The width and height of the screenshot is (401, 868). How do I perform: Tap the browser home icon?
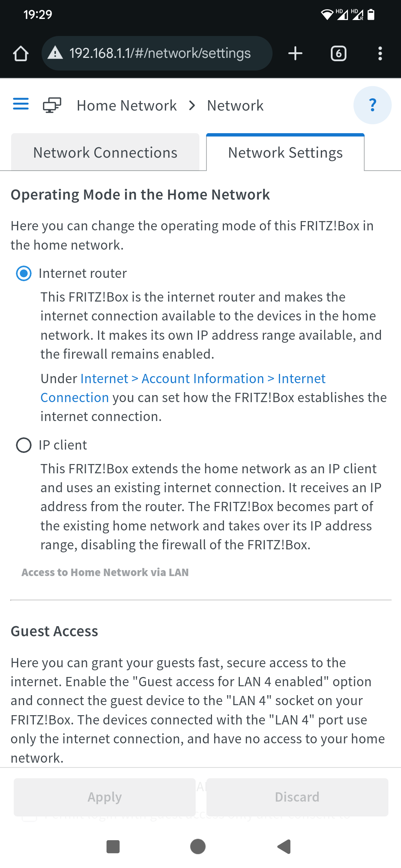[x=21, y=53]
